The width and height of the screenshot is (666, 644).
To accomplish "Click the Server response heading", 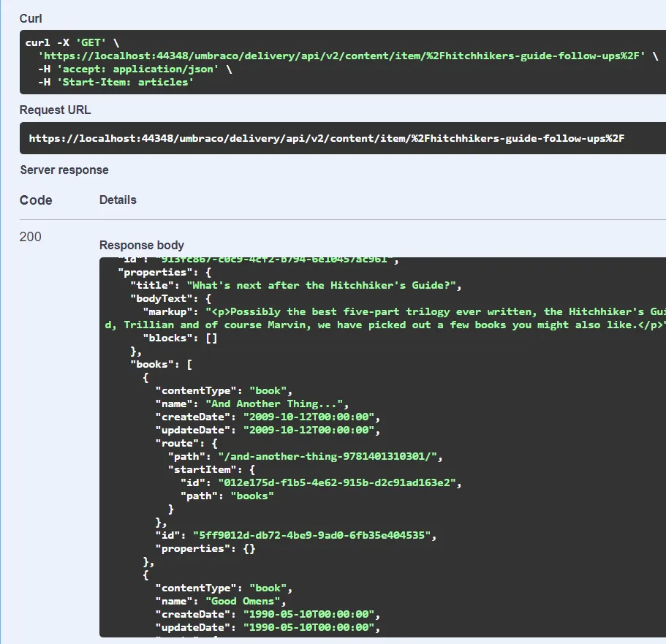I will tap(64, 170).
